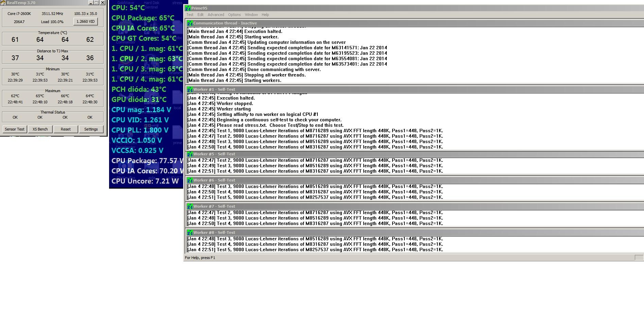
Task: Click the 'CPU Package: 77.57 W' overlay line
Action: tap(147, 161)
